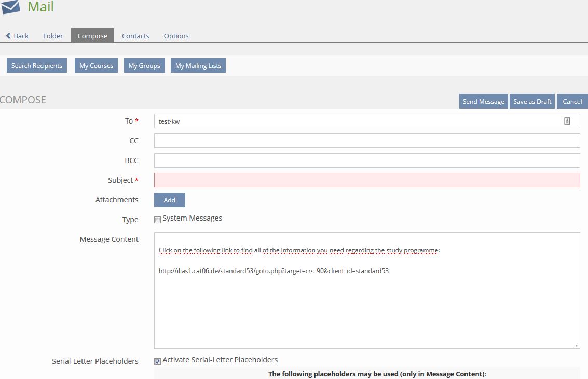The height and width of the screenshot is (379, 588).
Task: Enable the System Messages checkbox
Action: 157,220
